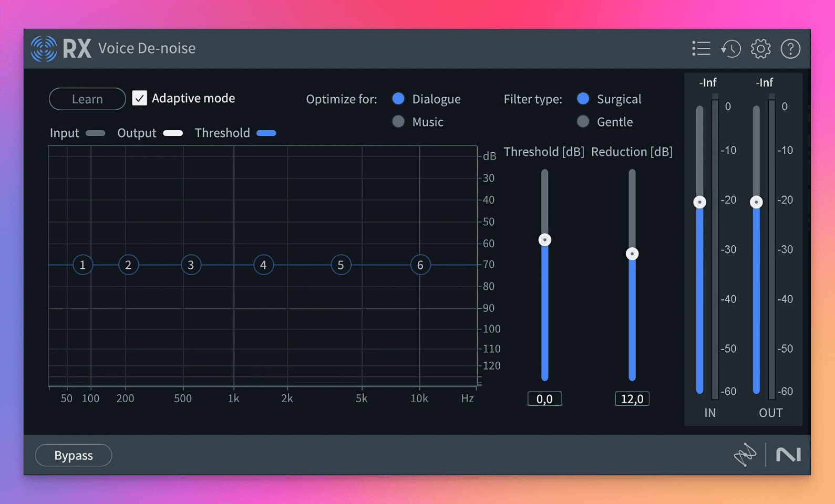Click the Learn button
The width and height of the screenshot is (835, 504).
87,99
